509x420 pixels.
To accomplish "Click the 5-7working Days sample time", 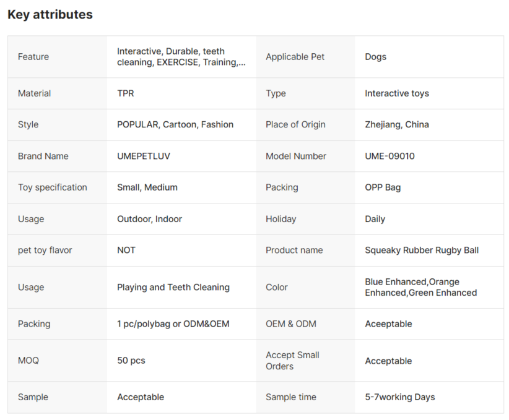I will pos(400,397).
